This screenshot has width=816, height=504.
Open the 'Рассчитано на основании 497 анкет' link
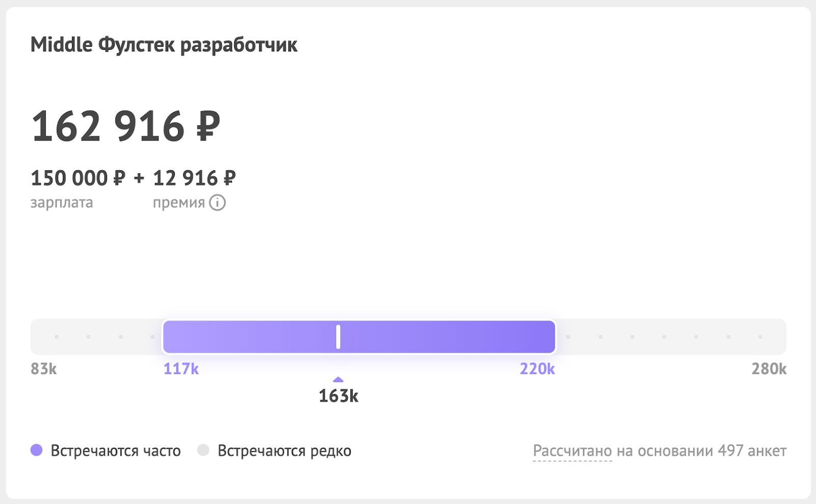point(659,450)
